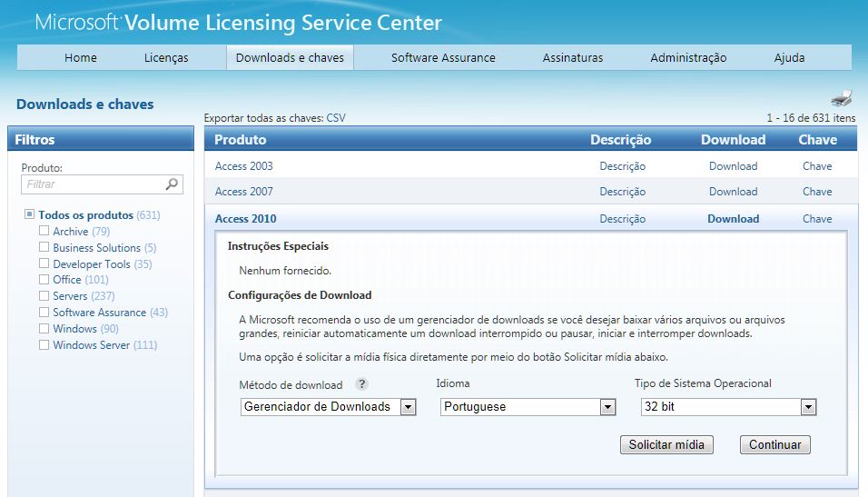This screenshot has height=497, width=868.
Task: Toggle the Todos os produtos checkbox
Action: (x=30, y=215)
